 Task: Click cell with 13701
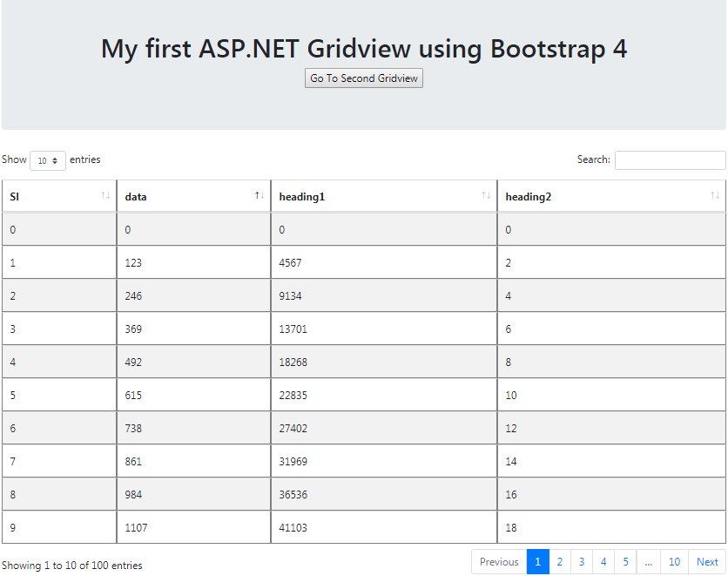(x=384, y=329)
